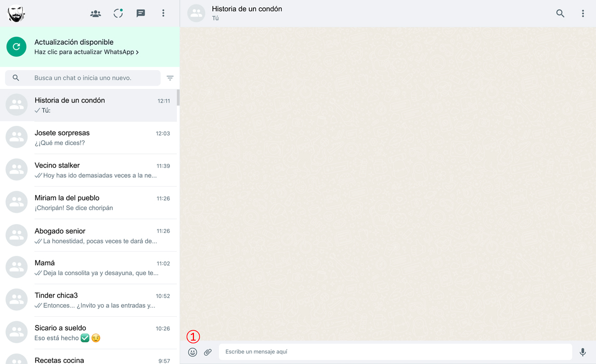Search within the conversation using magnifier icon
Viewport: 596px width, 364px height.
coord(560,14)
